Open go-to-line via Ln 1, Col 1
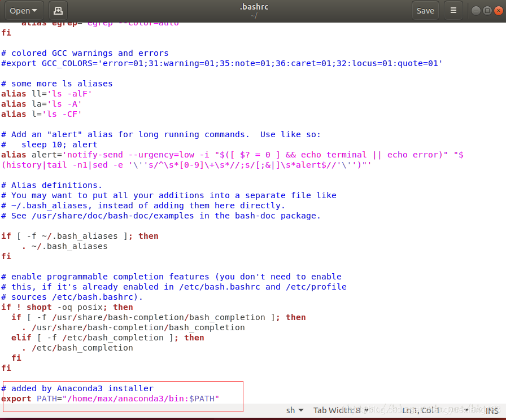 click(417, 410)
